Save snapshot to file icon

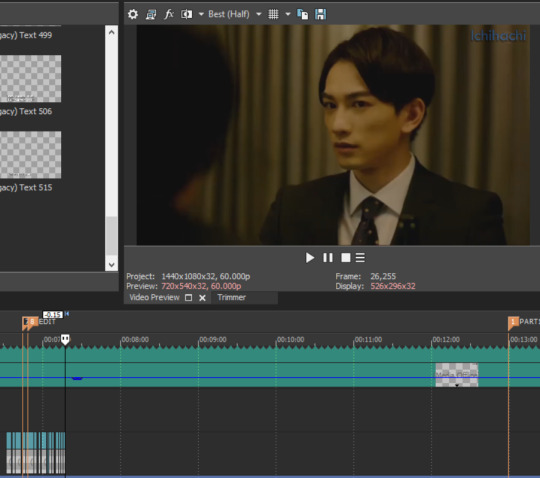point(320,14)
